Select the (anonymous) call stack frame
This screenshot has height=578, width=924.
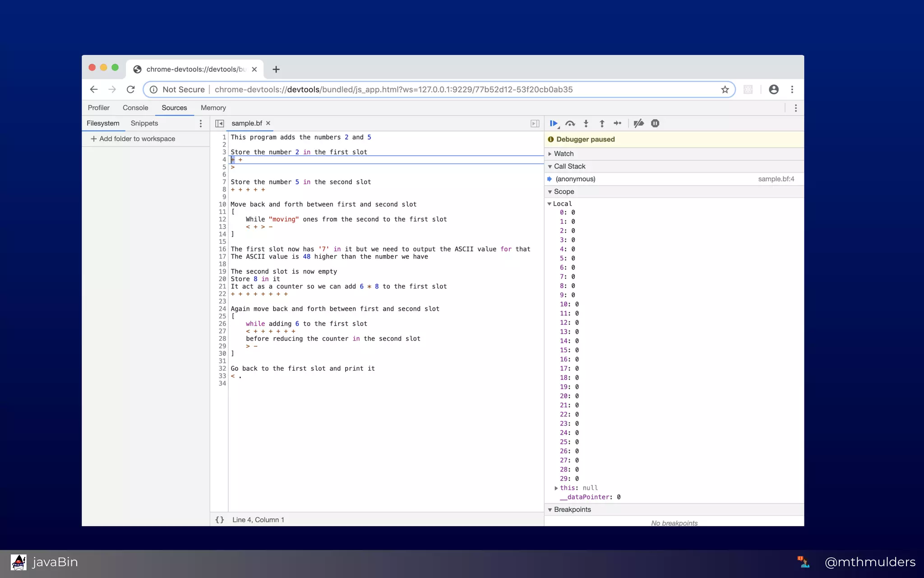tap(575, 179)
